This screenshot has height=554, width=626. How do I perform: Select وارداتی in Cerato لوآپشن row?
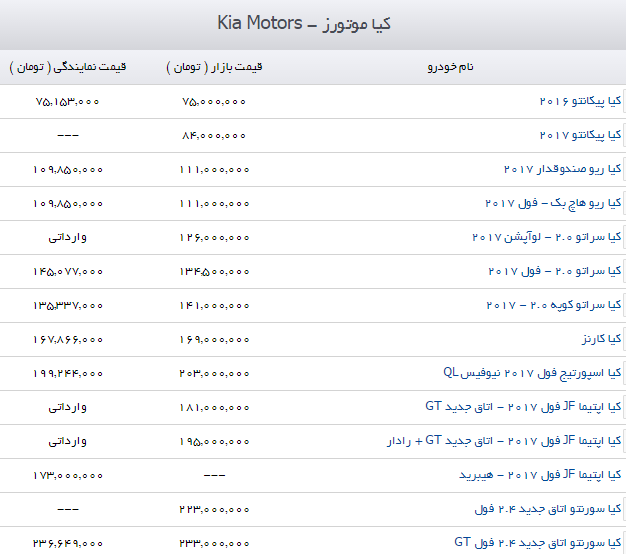tap(67, 238)
